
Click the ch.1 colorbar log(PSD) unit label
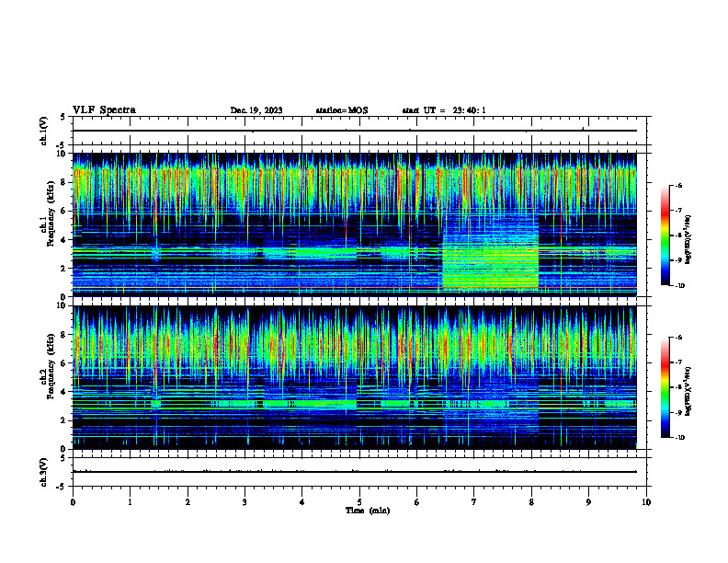click(x=688, y=240)
